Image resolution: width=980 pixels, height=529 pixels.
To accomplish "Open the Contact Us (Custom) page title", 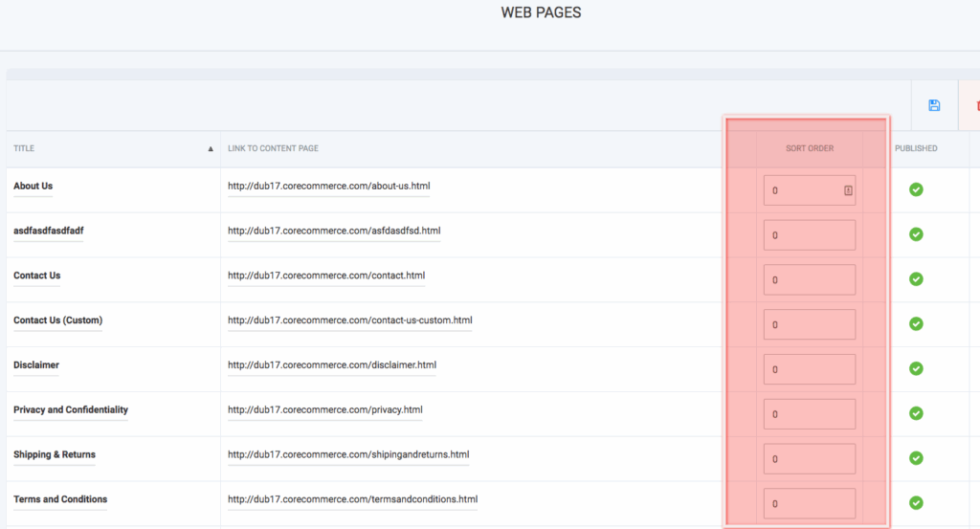I will tap(57, 320).
